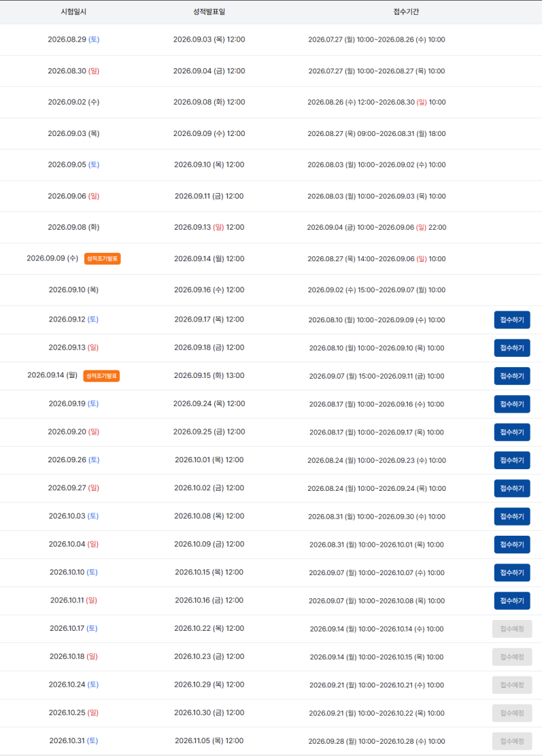Click 접수예정 button in the 2026.10.25 row
Image resolution: width=544 pixels, height=756 pixels.
(x=511, y=713)
